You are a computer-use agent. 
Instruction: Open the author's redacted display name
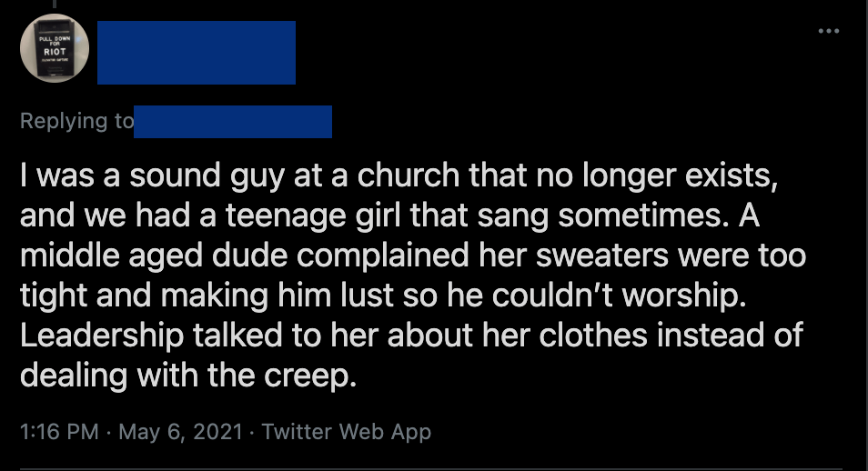196,53
